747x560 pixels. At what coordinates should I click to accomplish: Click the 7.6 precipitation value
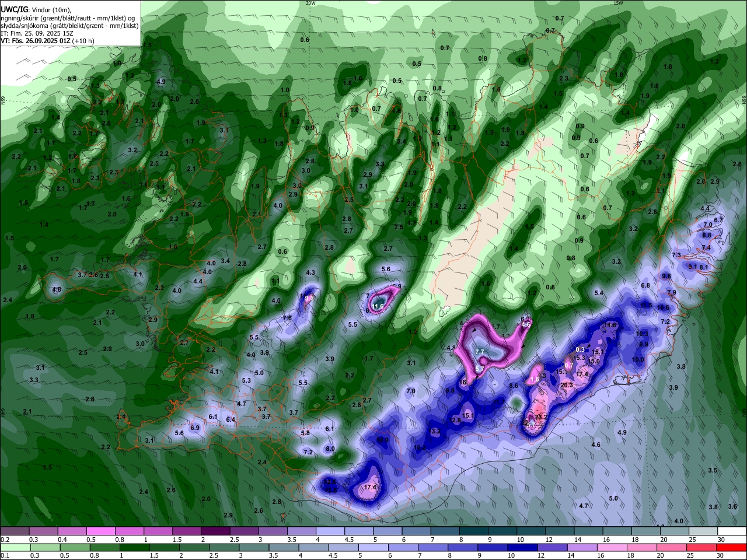[287, 318]
